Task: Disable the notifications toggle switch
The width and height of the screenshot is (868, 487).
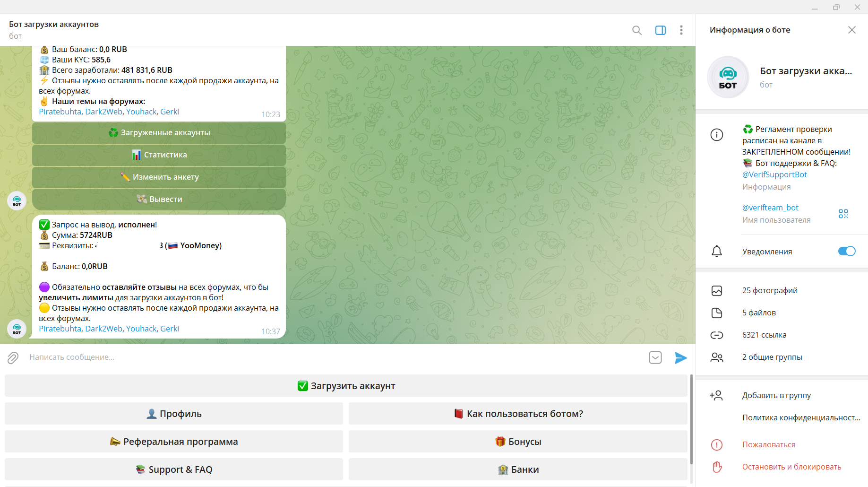Action: coord(846,251)
